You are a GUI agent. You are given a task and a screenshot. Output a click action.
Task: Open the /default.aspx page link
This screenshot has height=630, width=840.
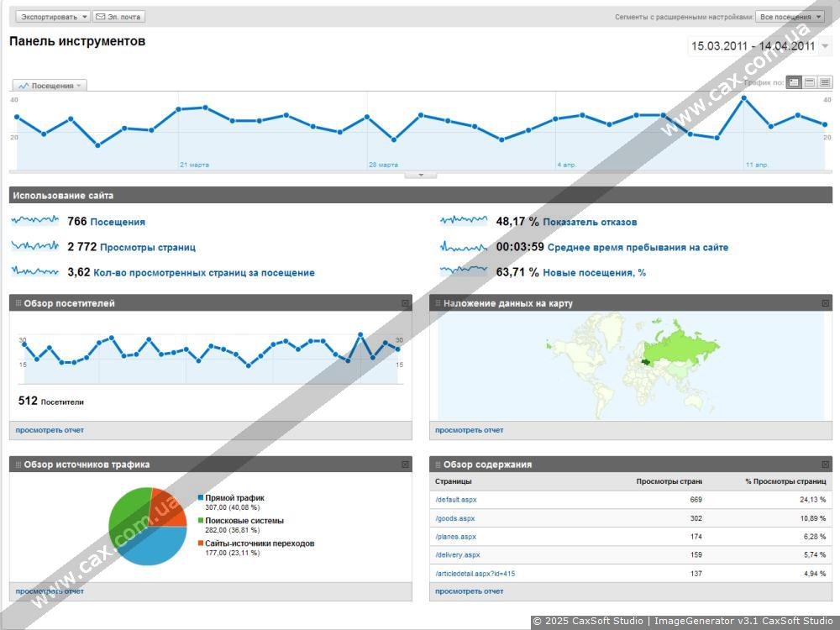pyautogui.click(x=456, y=500)
